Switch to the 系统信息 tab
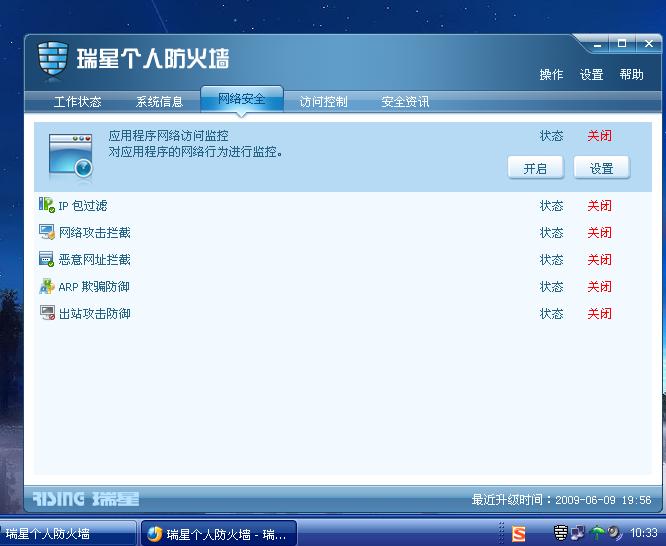Image resolution: width=666 pixels, height=546 pixels. (159, 102)
